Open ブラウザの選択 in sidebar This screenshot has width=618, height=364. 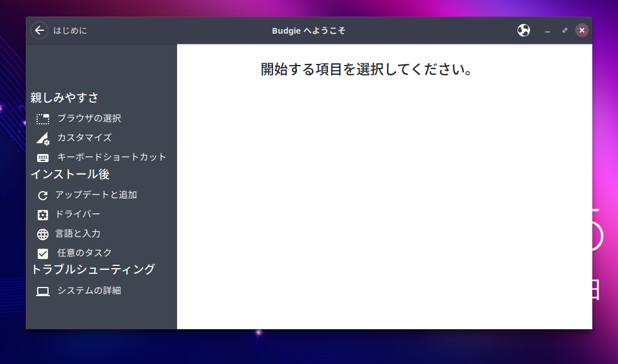(89, 118)
